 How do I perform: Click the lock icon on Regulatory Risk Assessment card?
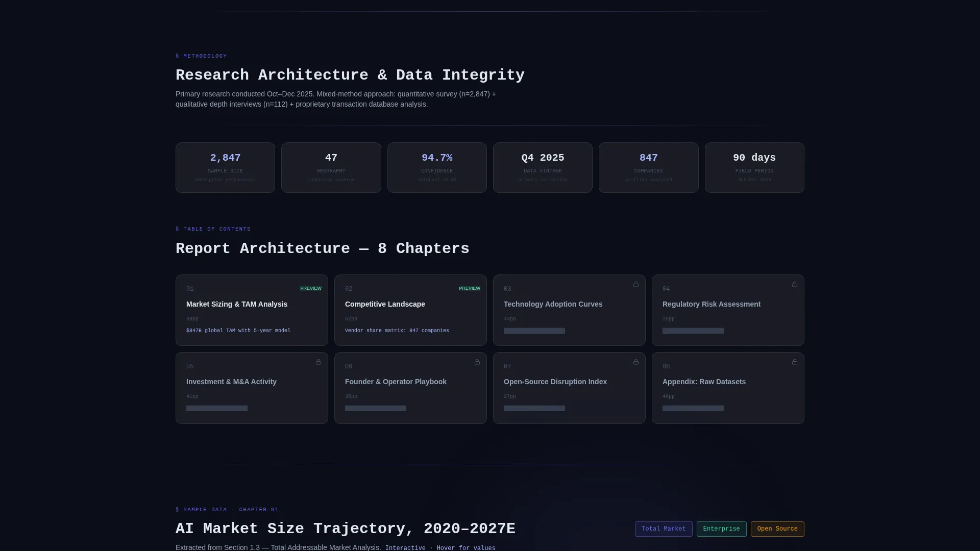pos(795,284)
